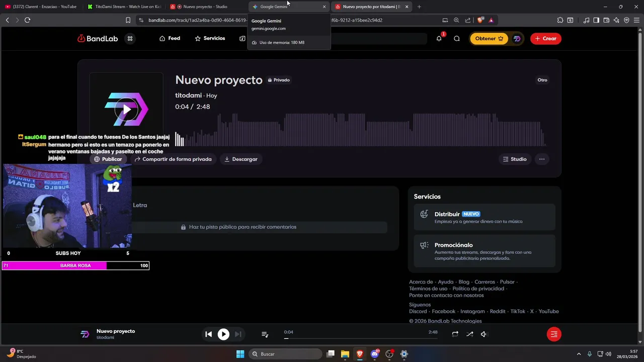Open Brave Rewards triangle icon
Viewport: 644px width, 362px height.
[491, 20]
